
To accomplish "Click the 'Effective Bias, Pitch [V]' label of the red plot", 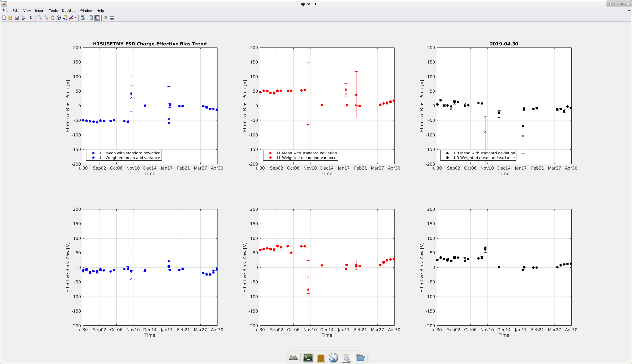I will pos(245,106).
